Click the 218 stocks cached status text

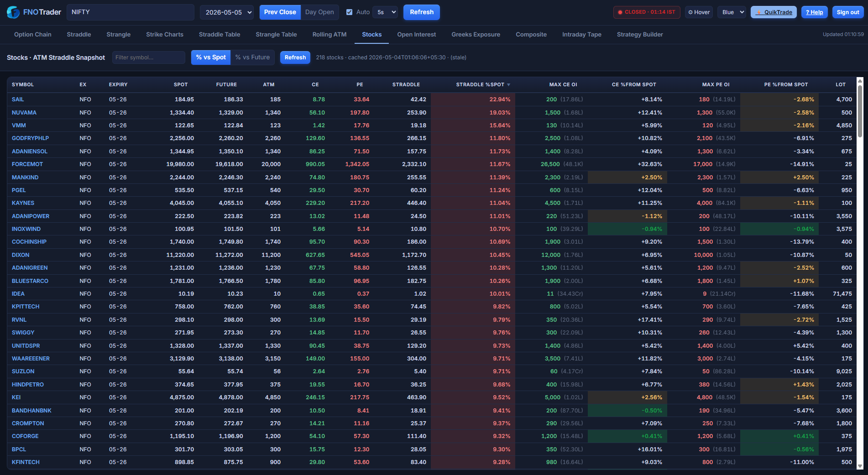[391, 57]
